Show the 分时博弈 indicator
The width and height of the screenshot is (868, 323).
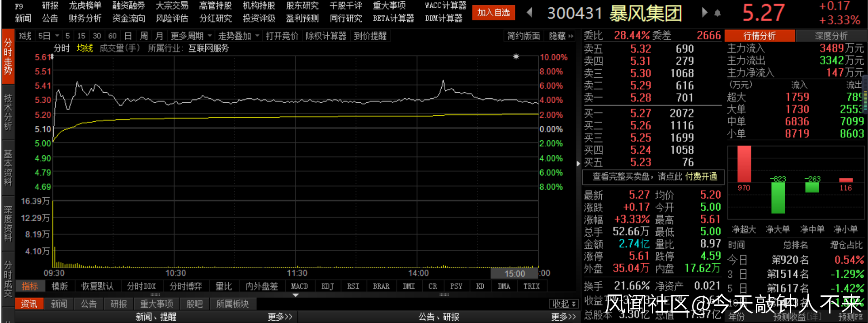186,286
